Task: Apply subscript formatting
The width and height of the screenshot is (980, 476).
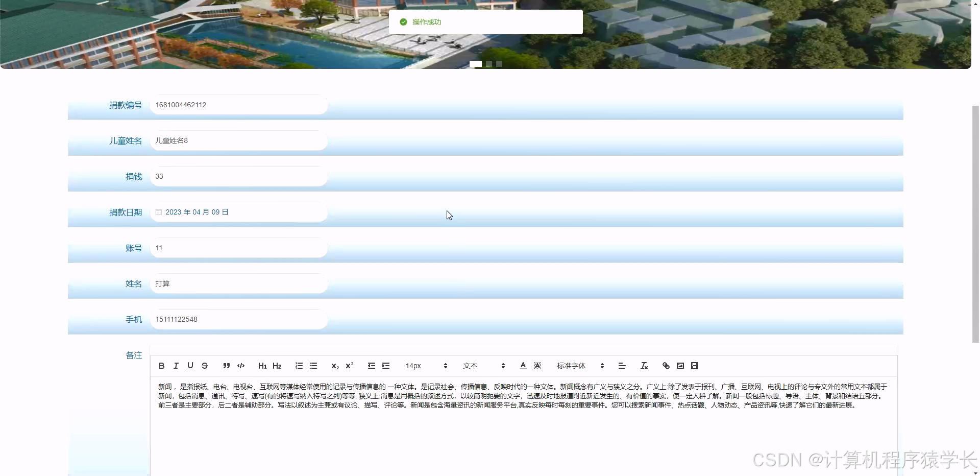Action: [335, 366]
